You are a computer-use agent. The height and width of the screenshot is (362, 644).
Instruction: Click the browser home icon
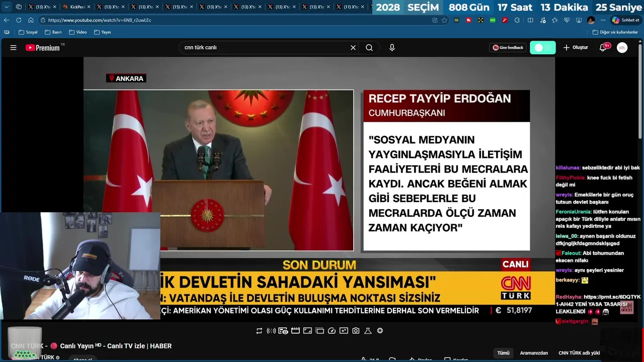(x=31, y=20)
